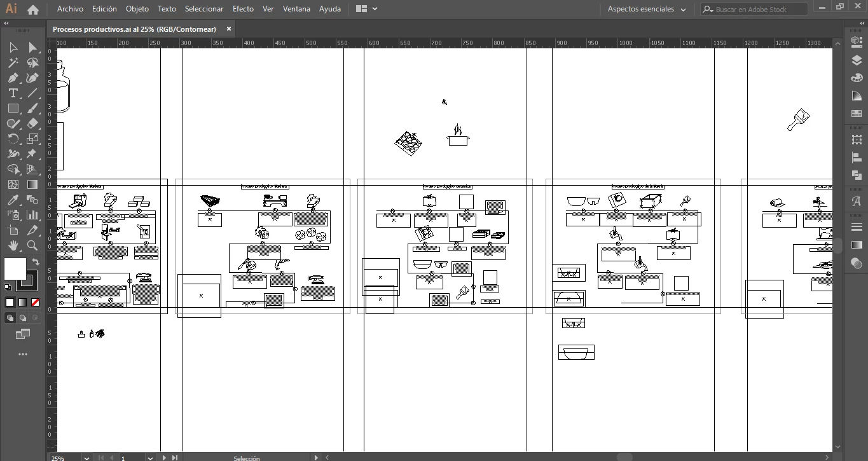
Task: Set fill to None
Action: (x=35, y=303)
